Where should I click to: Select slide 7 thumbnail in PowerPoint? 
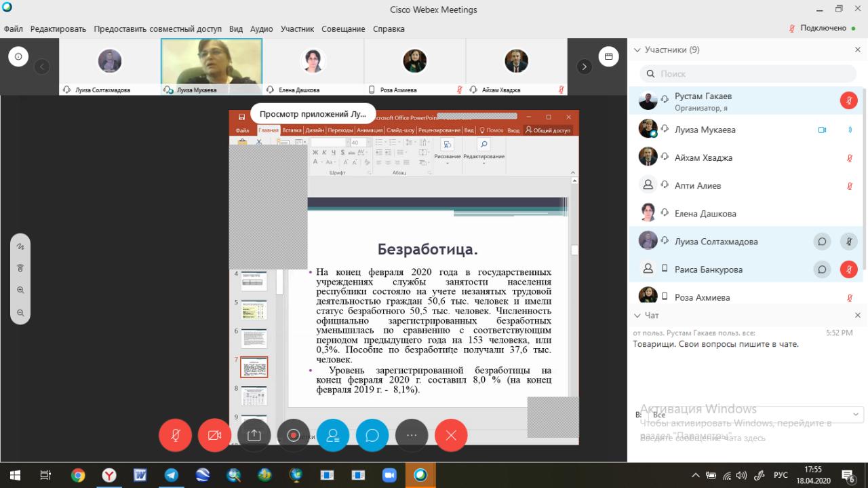click(254, 367)
